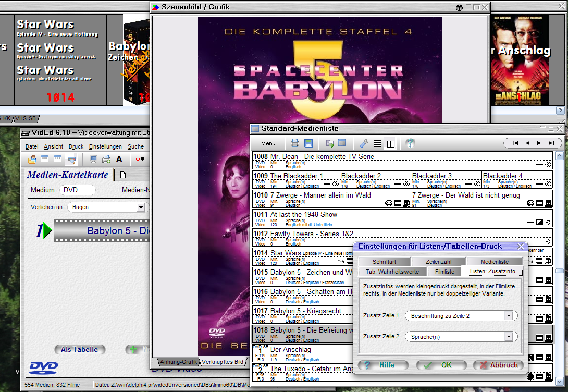Switch to the Medienliste tab
This screenshot has height=392, width=568.
click(495, 262)
